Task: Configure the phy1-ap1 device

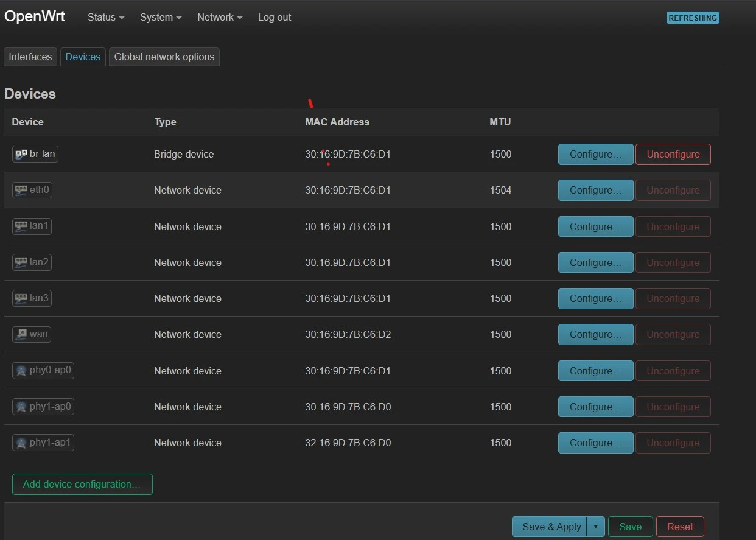Action: [x=595, y=443]
